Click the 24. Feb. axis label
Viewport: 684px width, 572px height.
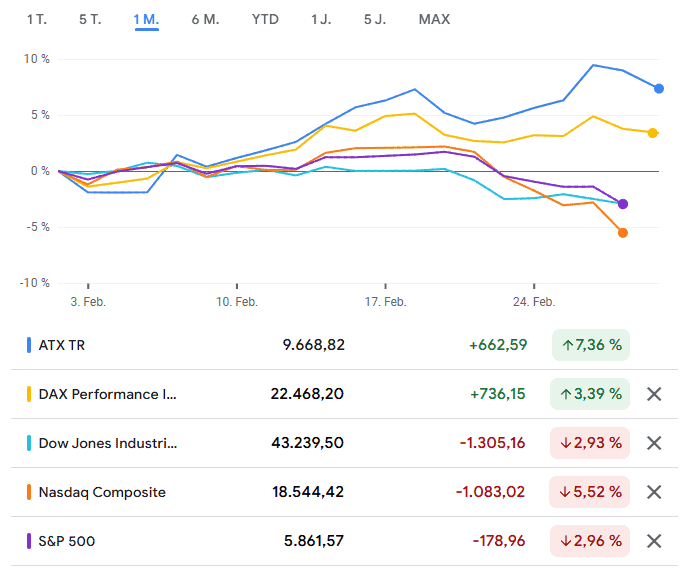point(534,302)
